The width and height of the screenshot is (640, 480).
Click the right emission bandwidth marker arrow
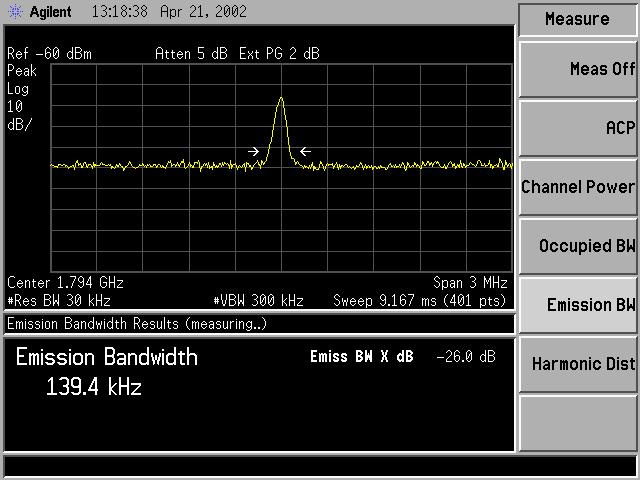point(306,152)
